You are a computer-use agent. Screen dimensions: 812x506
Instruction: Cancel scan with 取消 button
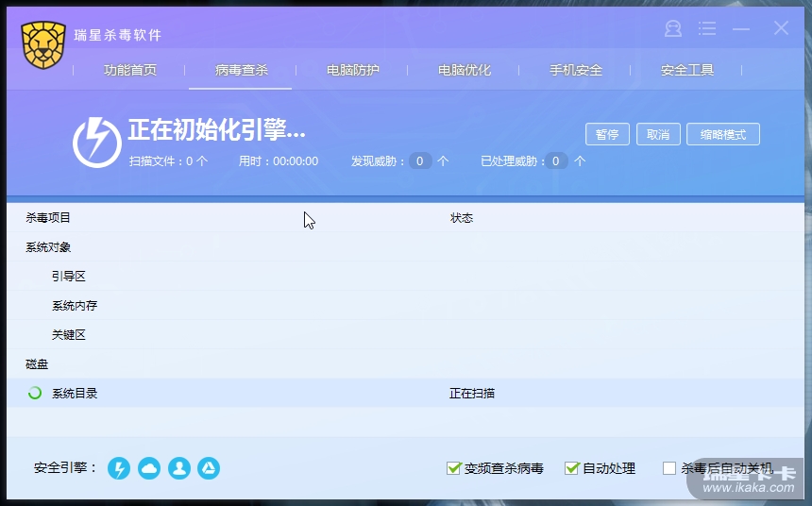(x=658, y=134)
